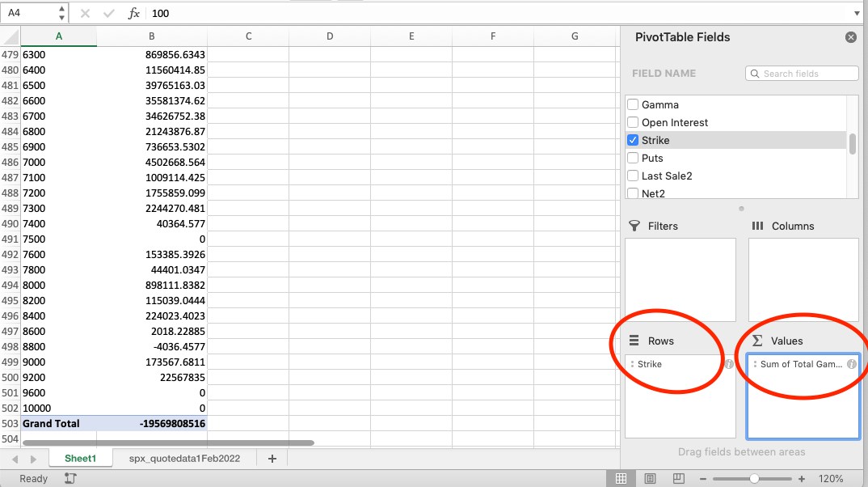Select the Sheet1 tab

pyautogui.click(x=80, y=458)
